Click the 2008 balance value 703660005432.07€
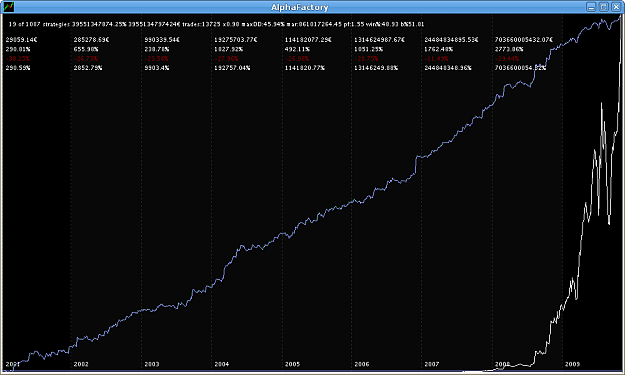This screenshot has height=375, width=625. pyautogui.click(x=524, y=40)
